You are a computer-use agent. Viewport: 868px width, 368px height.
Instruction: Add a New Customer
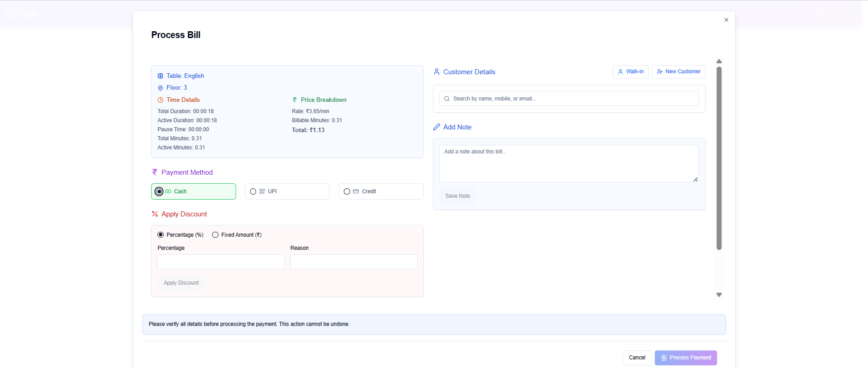point(678,72)
